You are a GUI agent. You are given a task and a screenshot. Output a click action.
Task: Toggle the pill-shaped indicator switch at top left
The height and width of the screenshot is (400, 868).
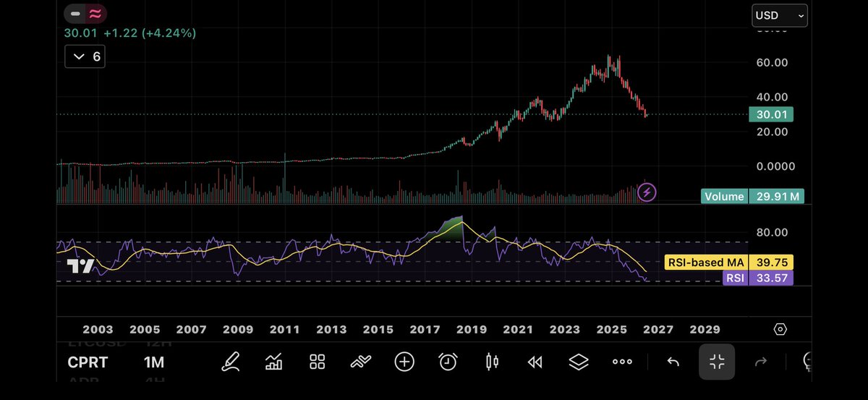[x=85, y=14]
